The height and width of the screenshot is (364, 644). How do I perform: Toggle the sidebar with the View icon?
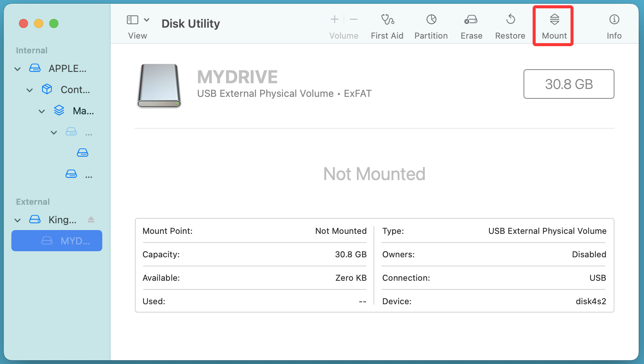point(132,19)
